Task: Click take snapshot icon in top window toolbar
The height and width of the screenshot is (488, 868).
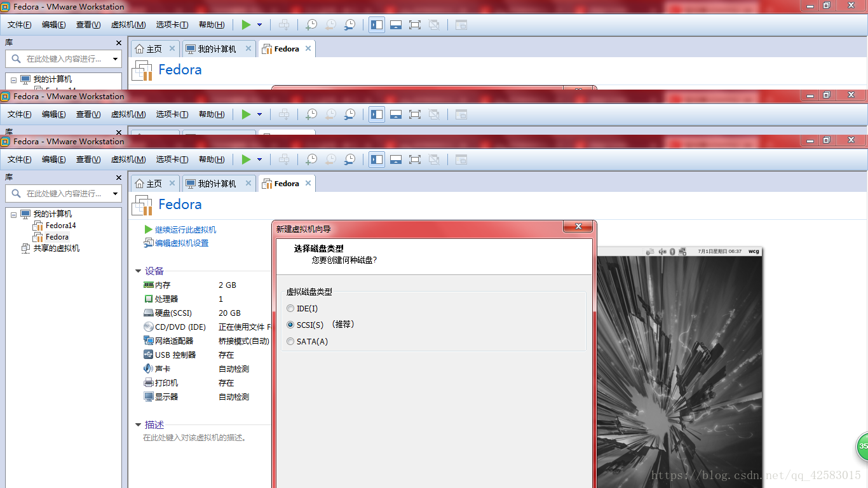Action: 311,25
